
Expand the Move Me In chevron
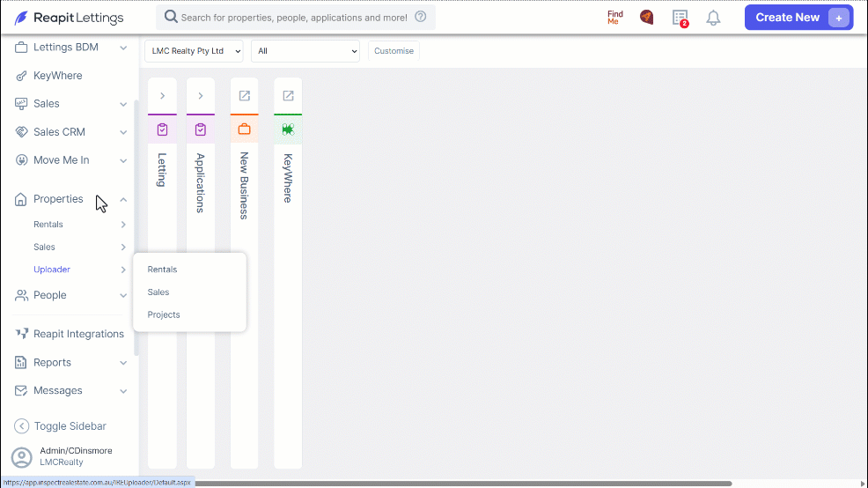pyautogui.click(x=123, y=160)
